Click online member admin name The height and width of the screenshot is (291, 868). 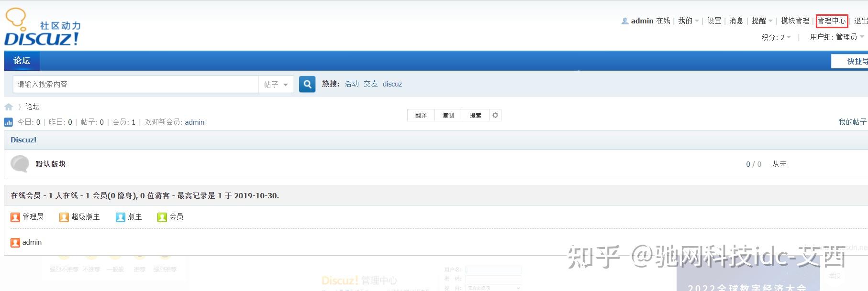pyautogui.click(x=32, y=243)
